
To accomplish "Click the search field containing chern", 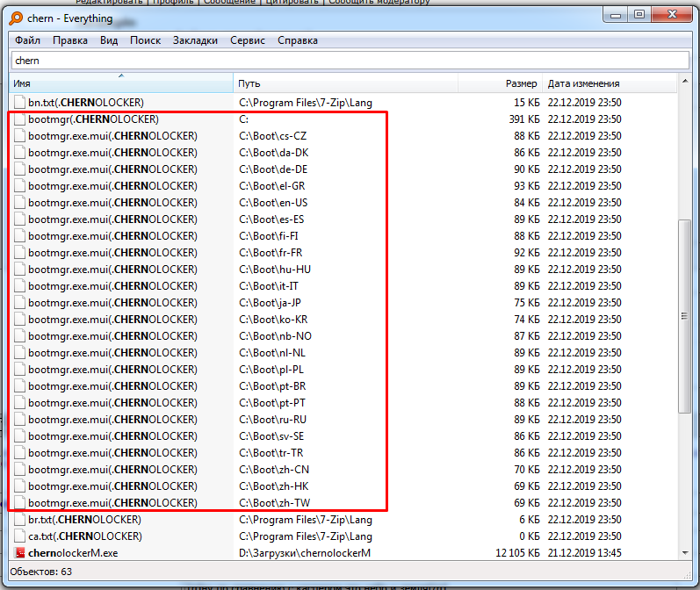I will (350, 61).
